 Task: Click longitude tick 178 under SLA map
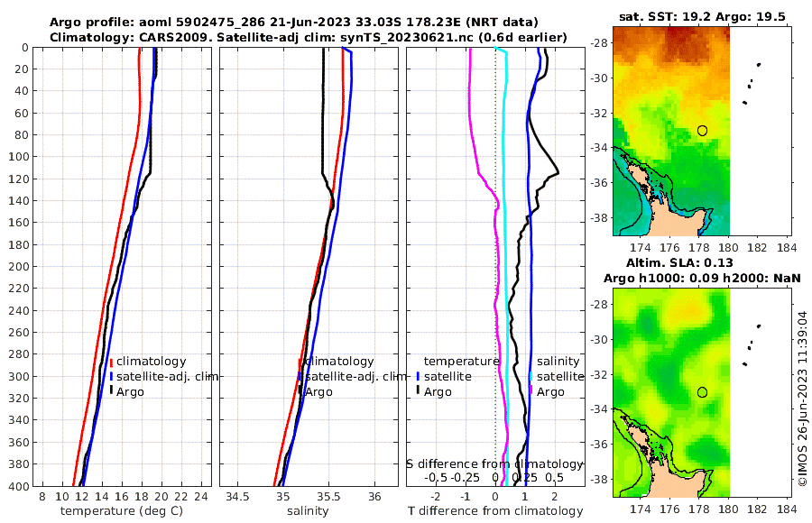point(699,510)
